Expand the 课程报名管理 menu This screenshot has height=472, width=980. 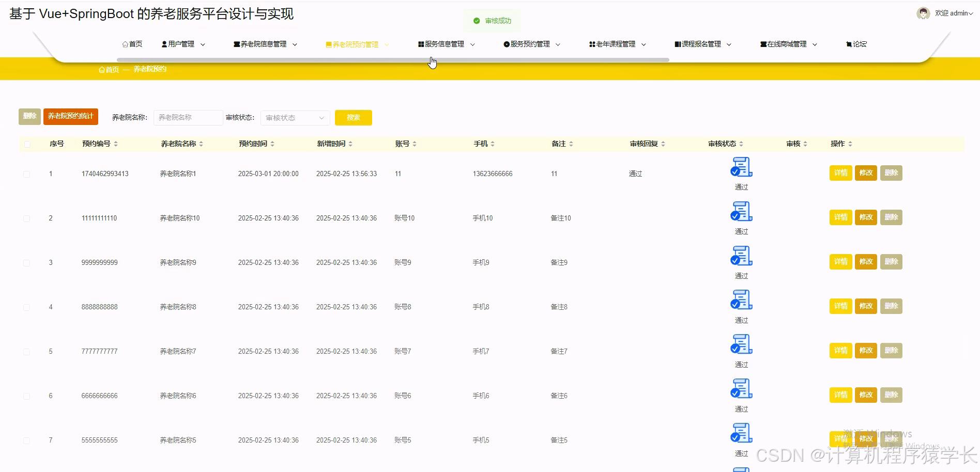[x=703, y=44]
